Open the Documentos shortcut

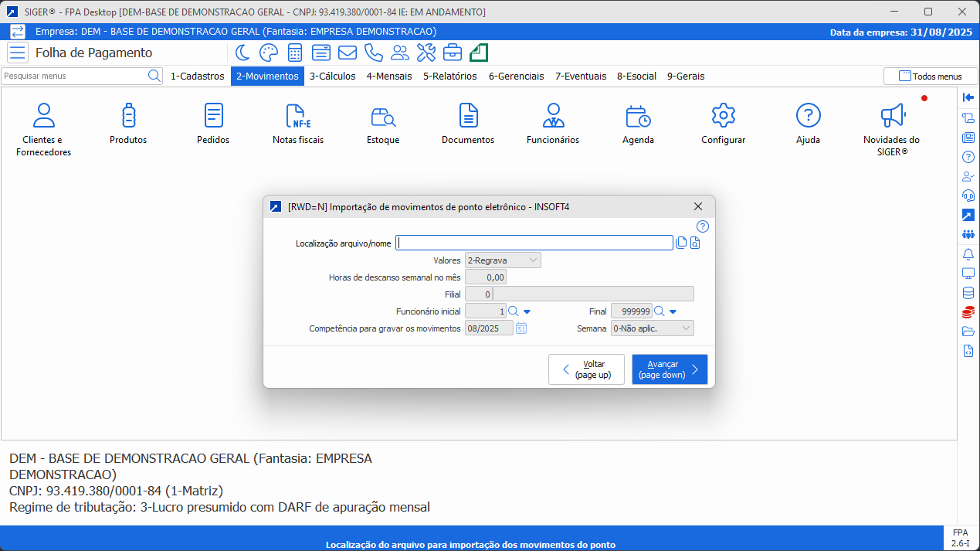[x=468, y=124]
